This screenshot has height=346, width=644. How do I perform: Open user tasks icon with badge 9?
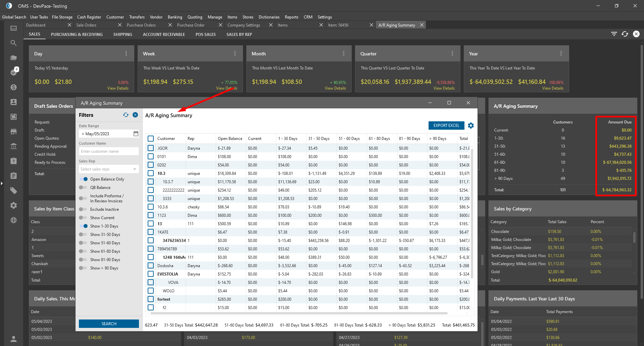point(14,72)
